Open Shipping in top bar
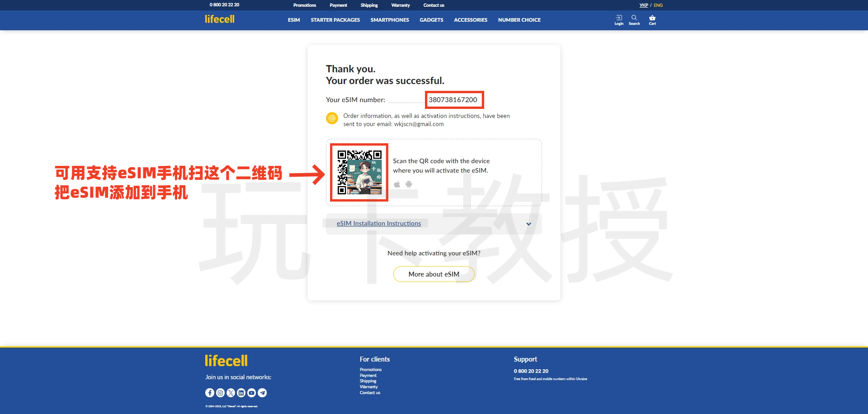868x414 pixels. point(369,5)
